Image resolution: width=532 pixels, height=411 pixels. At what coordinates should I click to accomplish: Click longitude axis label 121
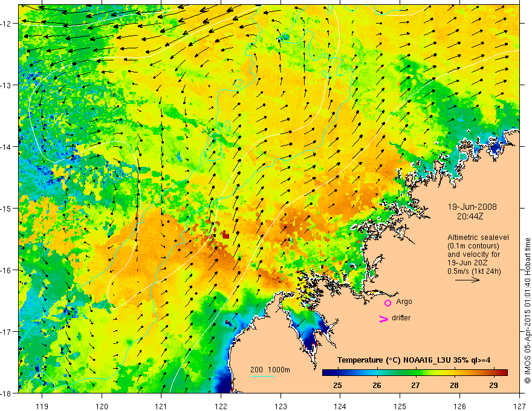161,406
